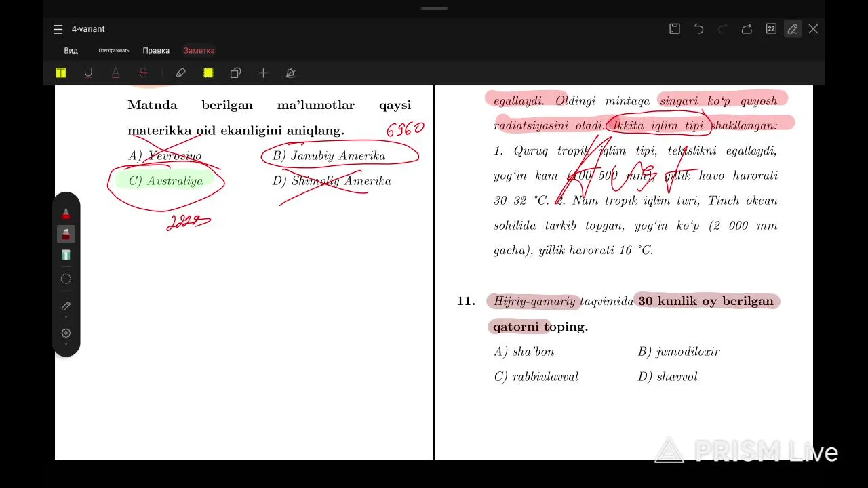Click question number 11.
This screenshot has height=488, width=868.
pyautogui.click(x=466, y=301)
